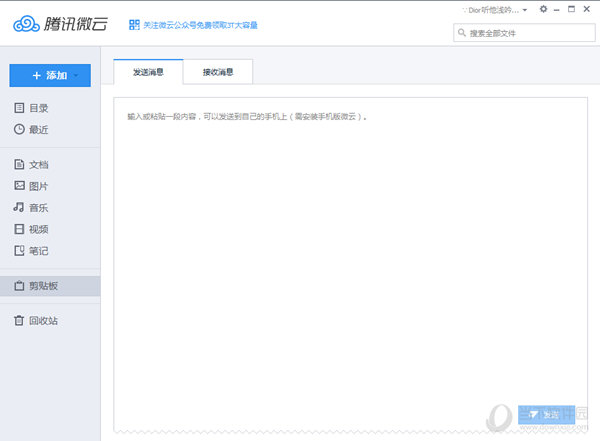Close the Weiyun window
Image resolution: width=600 pixels, height=441 pixels.
click(x=587, y=9)
